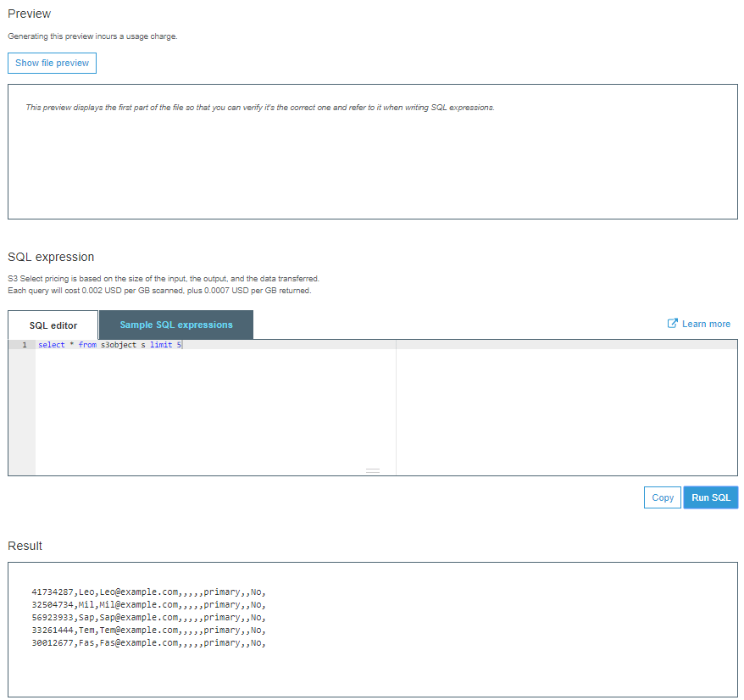Click the editor resize drag handle

373,469
